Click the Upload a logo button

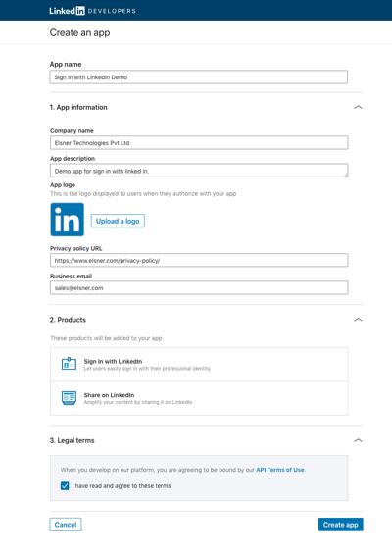(x=118, y=221)
